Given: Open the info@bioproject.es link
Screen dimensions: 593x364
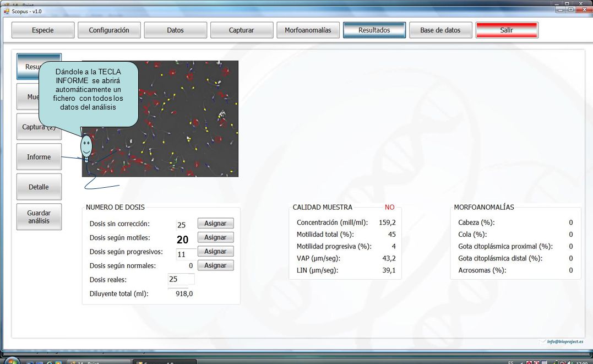Looking at the screenshot, I should click(564, 341).
